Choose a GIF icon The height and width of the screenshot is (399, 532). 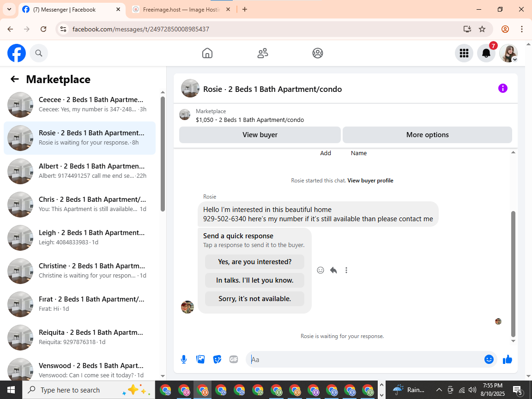click(233, 359)
